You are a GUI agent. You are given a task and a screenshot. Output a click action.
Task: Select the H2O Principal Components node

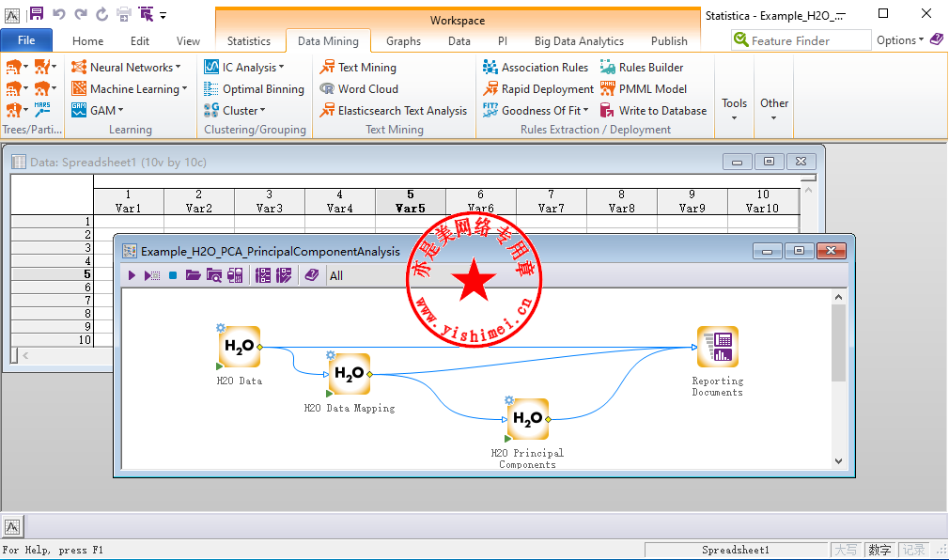point(528,419)
